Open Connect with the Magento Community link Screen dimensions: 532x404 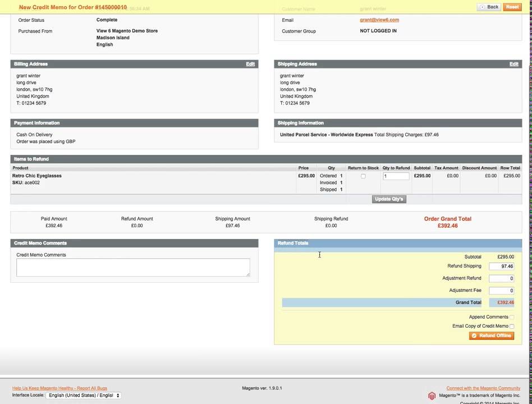click(483, 388)
